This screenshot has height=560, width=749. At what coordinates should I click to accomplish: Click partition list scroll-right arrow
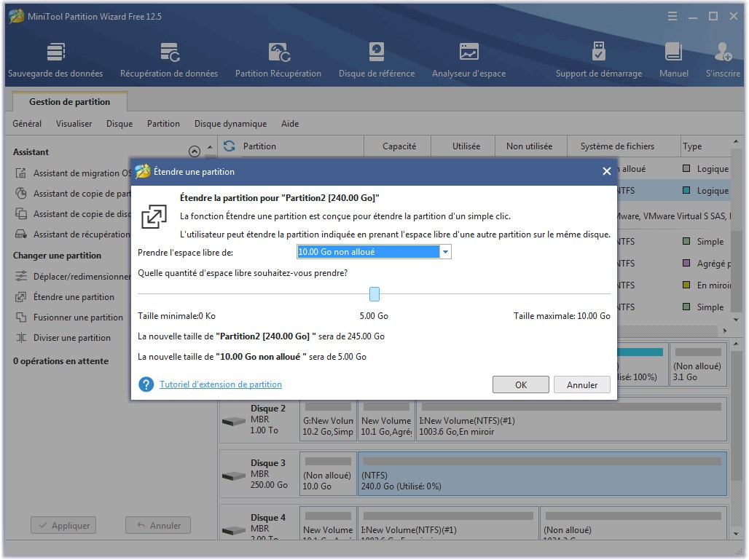pyautogui.click(x=725, y=331)
